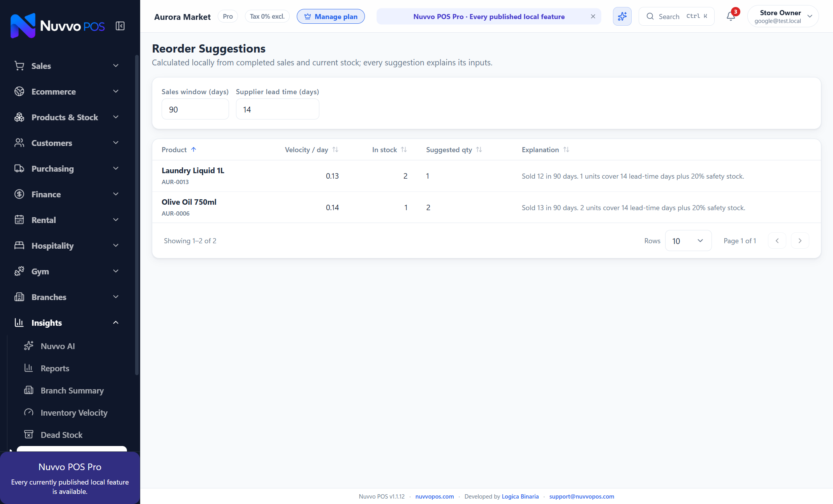Sort by Velocity / day column
Viewport: 833px width, 504px height.
(335, 149)
